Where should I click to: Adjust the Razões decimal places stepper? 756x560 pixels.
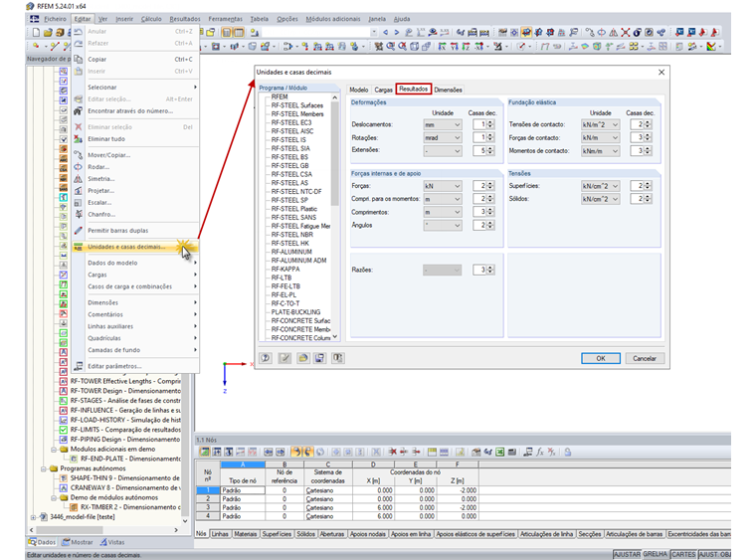point(490,270)
